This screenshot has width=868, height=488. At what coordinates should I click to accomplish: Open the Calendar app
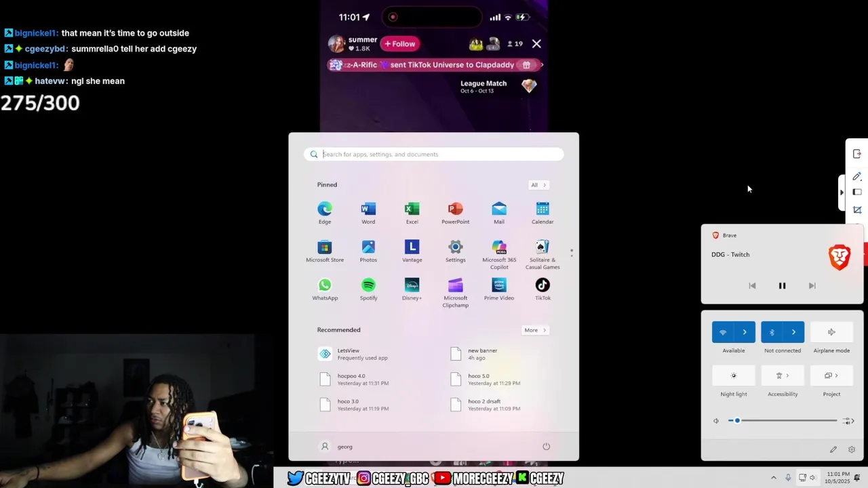point(542,213)
